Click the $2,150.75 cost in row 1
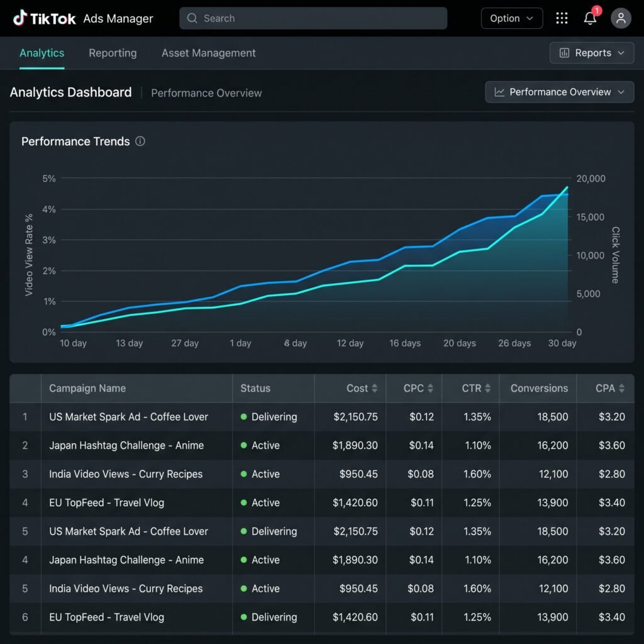This screenshot has width=644, height=644. (355, 417)
